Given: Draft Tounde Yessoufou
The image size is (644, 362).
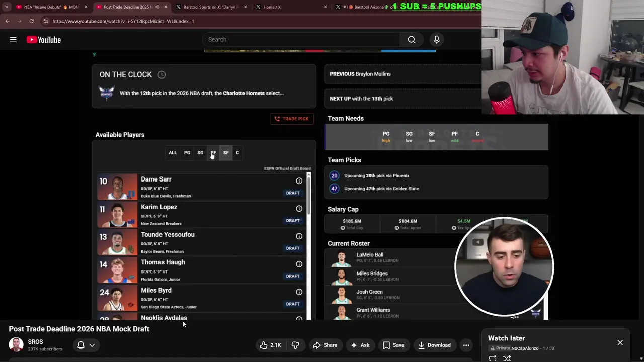Looking at the screenshot, I should (293, 248).
